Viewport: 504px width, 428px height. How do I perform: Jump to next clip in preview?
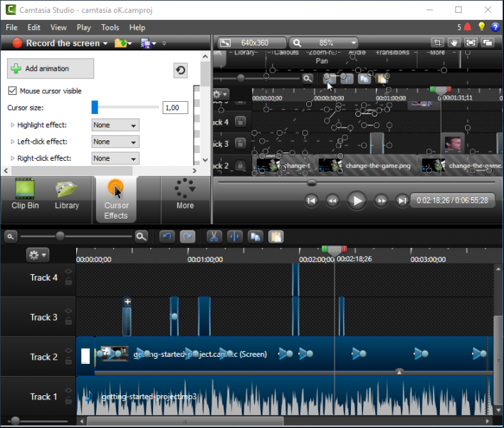(401, 201)
